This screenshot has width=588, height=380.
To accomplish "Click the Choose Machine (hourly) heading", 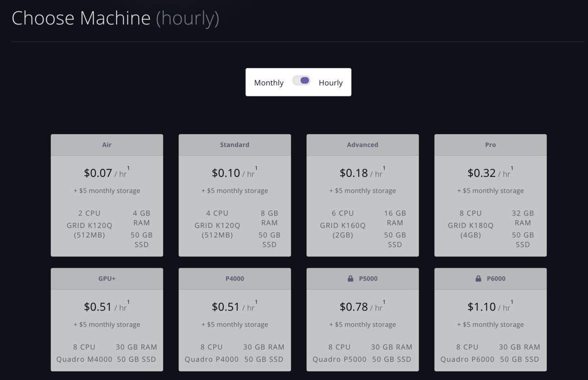I will (115, 19).
